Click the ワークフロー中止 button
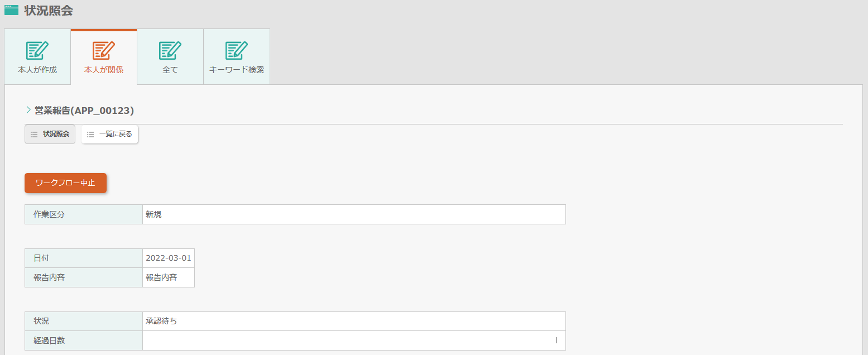 [65, 183]
